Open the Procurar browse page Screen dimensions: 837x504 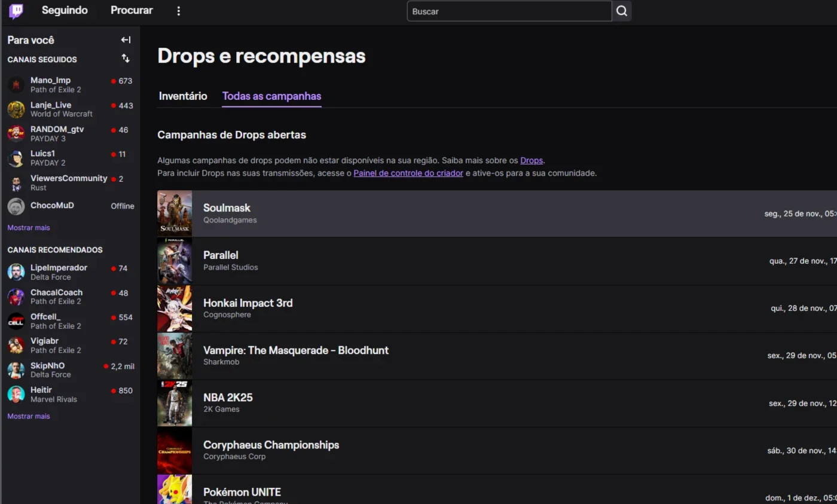click(x=132, y=11)
